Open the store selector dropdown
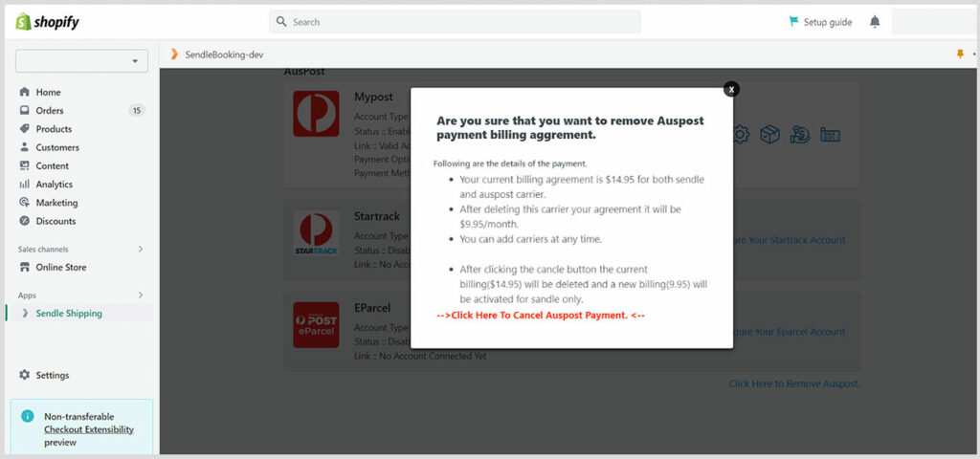 [82, 61]
